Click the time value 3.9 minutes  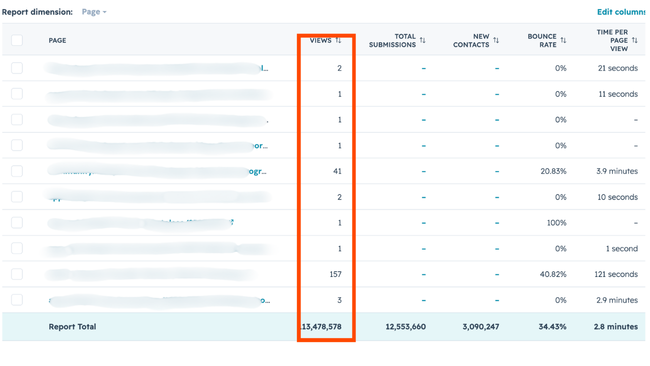tap(617, 171)
